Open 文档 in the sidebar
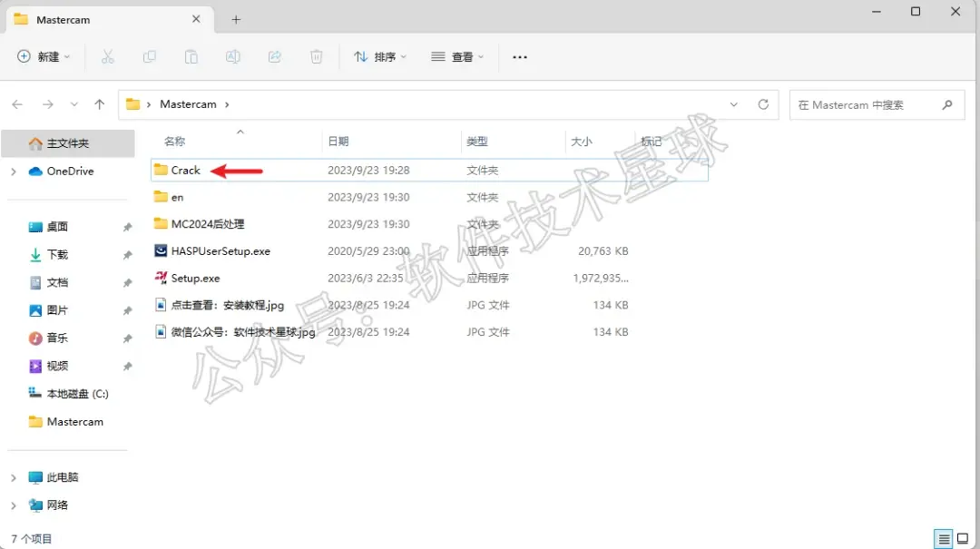This screenshot has height=549, width=980. [57, 282]
